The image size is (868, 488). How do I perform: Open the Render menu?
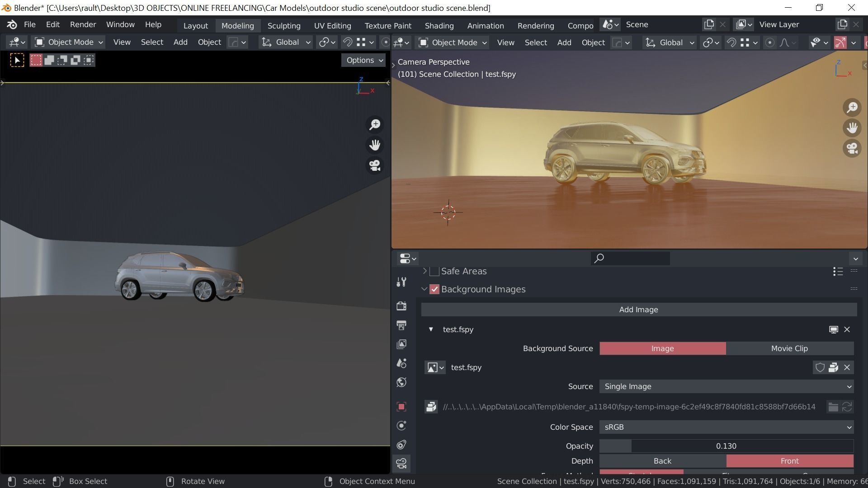(x=83, y=24)
